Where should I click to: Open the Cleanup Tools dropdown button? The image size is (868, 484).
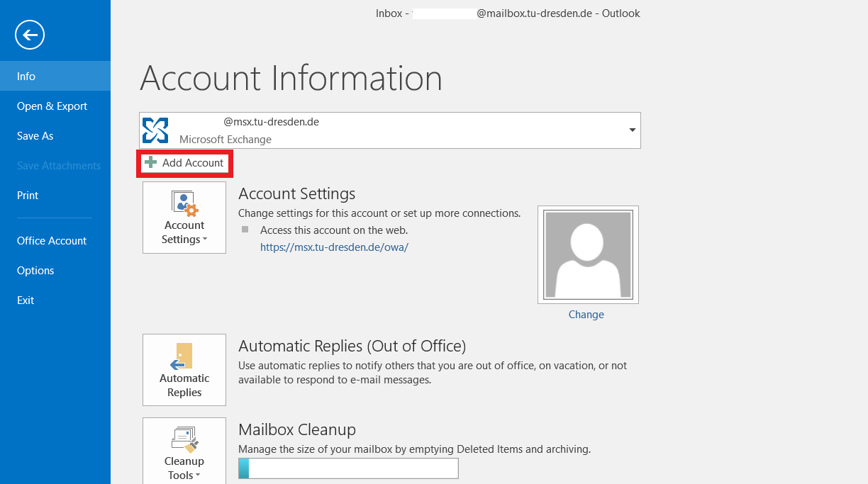[x=184, y=451]
